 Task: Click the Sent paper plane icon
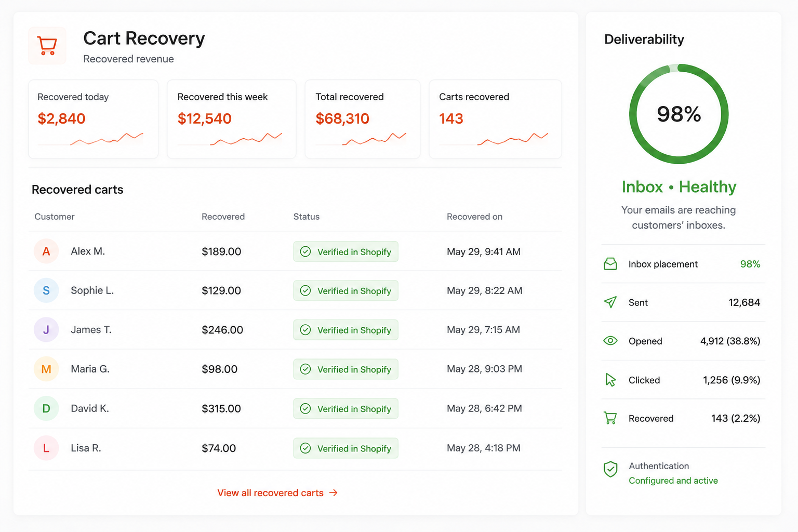[x=610, y=302]
